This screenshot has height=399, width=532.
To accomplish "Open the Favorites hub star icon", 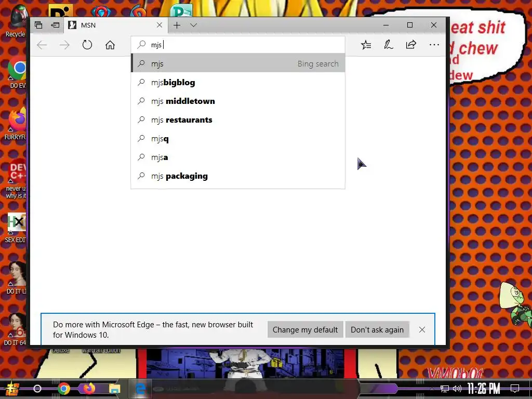I will click(x=366, y=45).
